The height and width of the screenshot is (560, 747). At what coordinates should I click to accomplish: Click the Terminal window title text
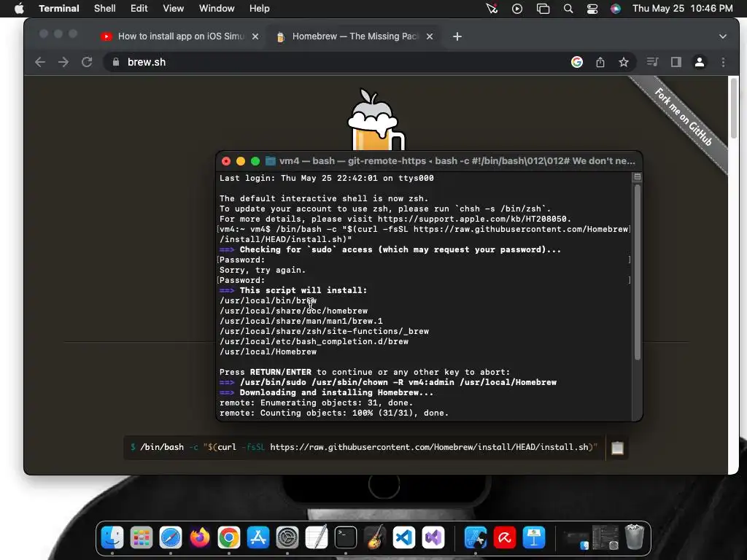(457, 161)
